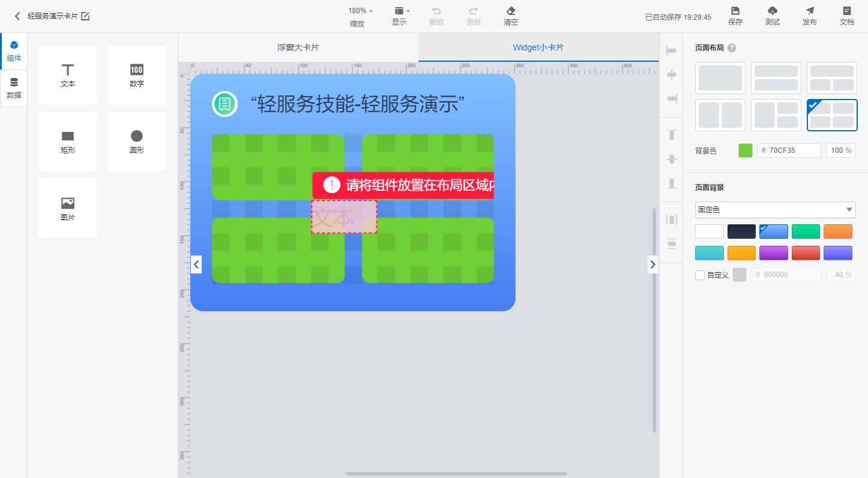Align right icon in alignment strip
868x478 pixels.
pyautogui.click(x=671, y=99)
